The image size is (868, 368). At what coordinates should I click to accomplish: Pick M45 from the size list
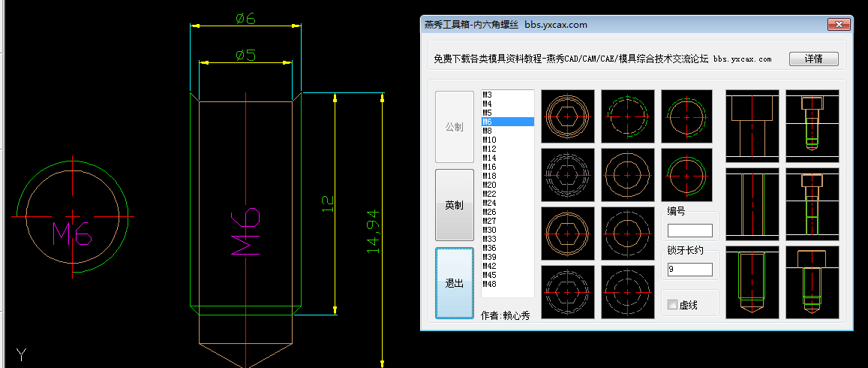coord(508,275)
